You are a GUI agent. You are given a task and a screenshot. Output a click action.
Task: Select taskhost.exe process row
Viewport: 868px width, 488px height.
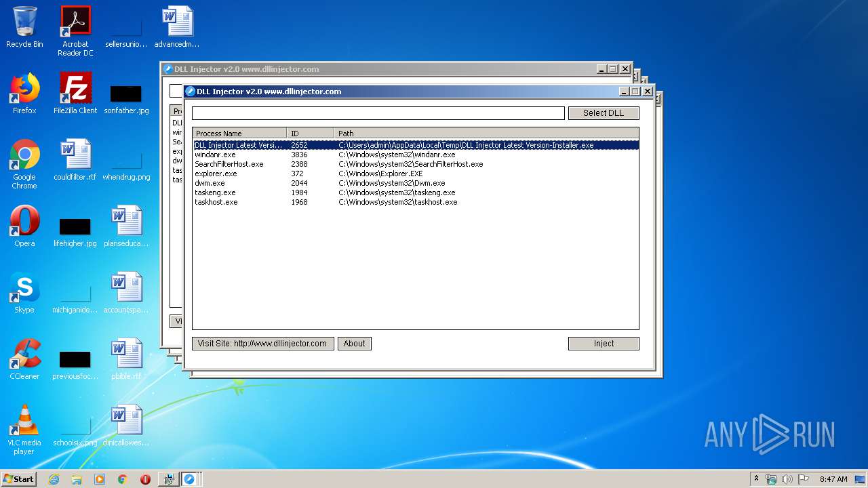click(416, 202)
